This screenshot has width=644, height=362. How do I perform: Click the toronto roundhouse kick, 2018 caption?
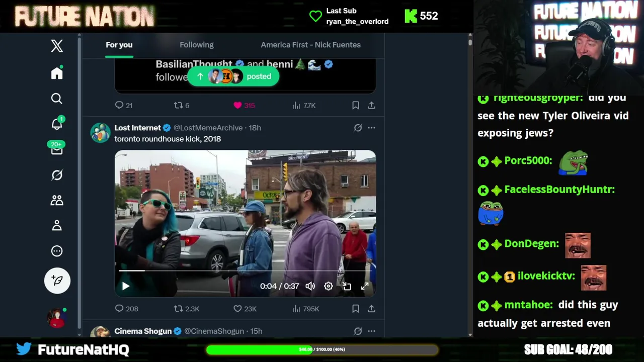[x=168, y=139]
